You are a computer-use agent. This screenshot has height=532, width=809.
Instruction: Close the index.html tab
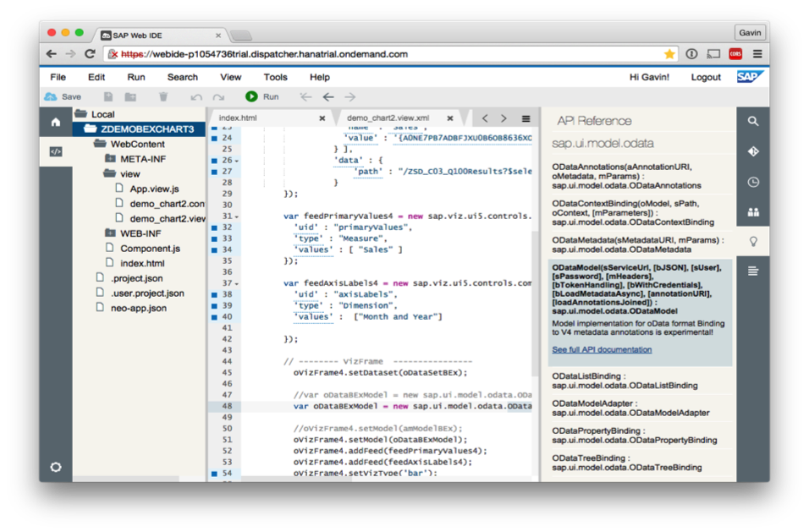(322, 118)
